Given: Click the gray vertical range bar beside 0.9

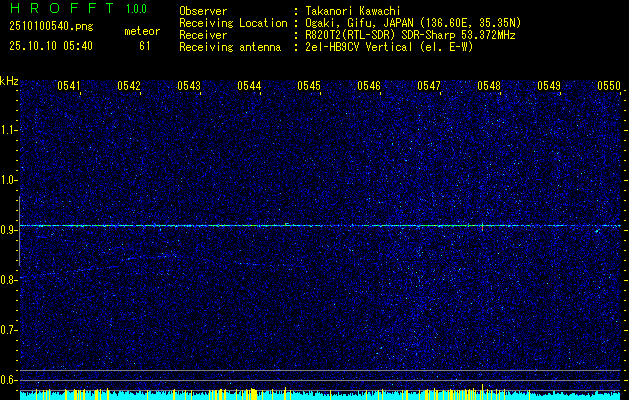Looking at the screenshot, I should (x=19, y=231).
